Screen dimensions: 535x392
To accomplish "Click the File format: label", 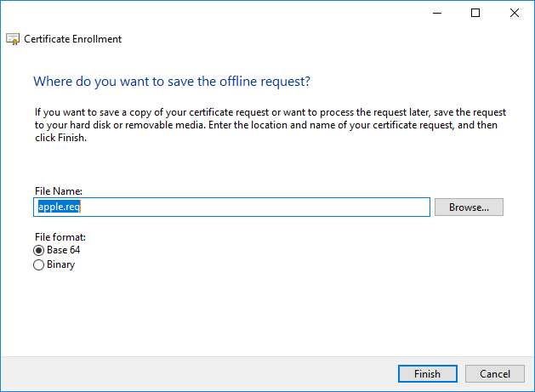I will tap(60, 237).
